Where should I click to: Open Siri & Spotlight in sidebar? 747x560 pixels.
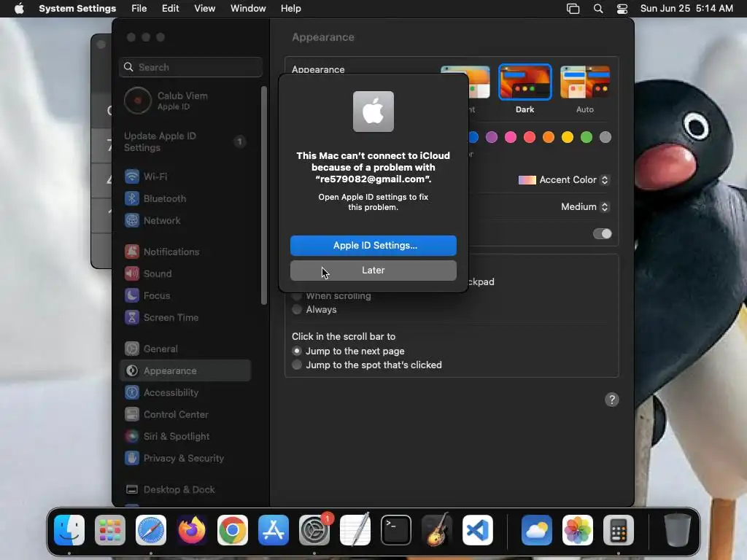coord(185,437)
